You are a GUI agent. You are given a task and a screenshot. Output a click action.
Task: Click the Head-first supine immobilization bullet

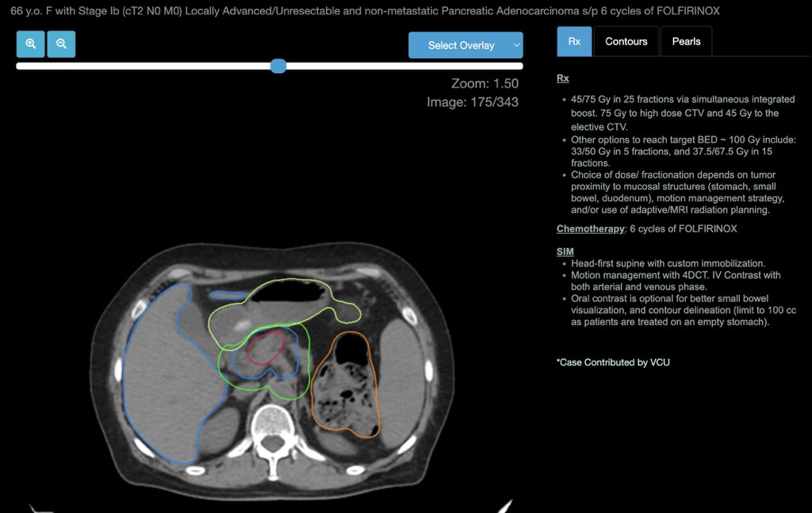(668, 263)
